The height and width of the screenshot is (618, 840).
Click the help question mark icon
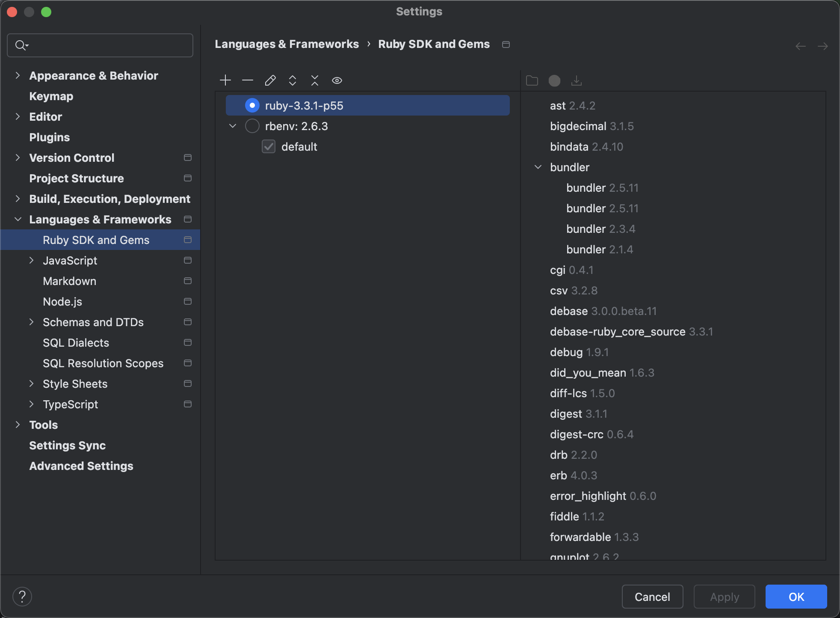coord(22,597)
